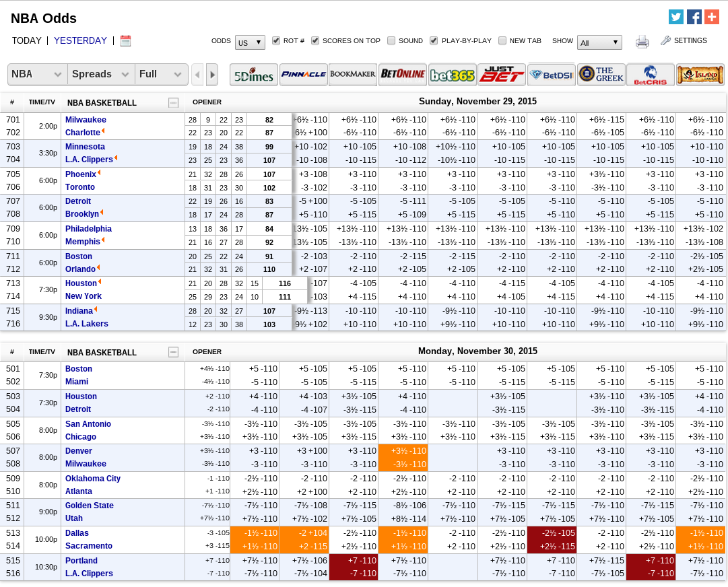Open the NBA league dropdown
This screenshot has width=728, height=587.
click(37, 74)
